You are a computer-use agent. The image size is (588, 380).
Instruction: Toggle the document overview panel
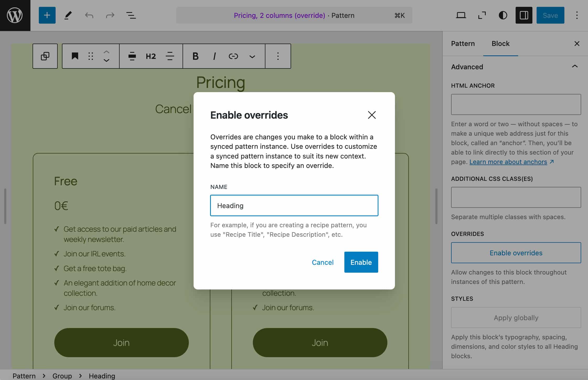click(131, 15)
